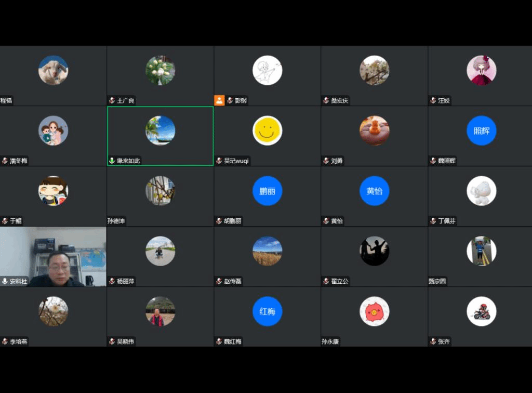The width and height of the screenshot is (532, 393).
Task: Click the muted mic icon next to 翟立公
Action: tap(326, 281)
